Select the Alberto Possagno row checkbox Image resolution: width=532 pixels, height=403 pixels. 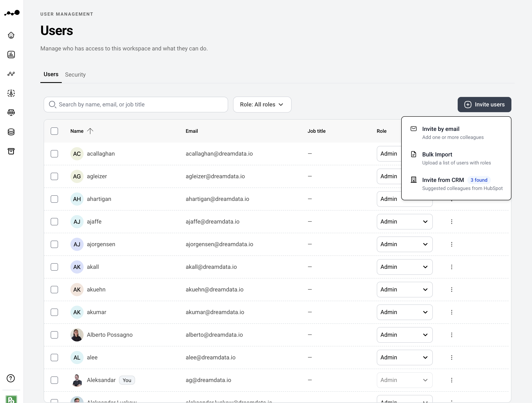click(54, 335)
